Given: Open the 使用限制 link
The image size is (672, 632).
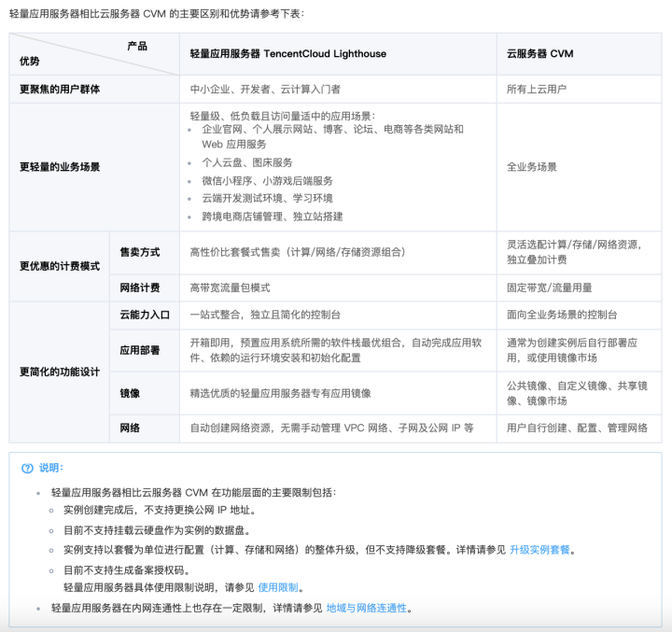Looking at the screenshot, I should pyautogui.click(x=278, y=587).
